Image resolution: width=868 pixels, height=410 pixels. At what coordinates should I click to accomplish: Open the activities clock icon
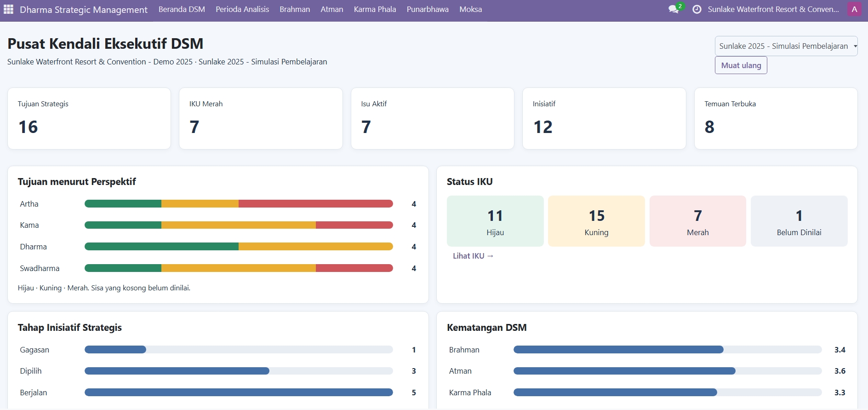[x=697, y=9]
